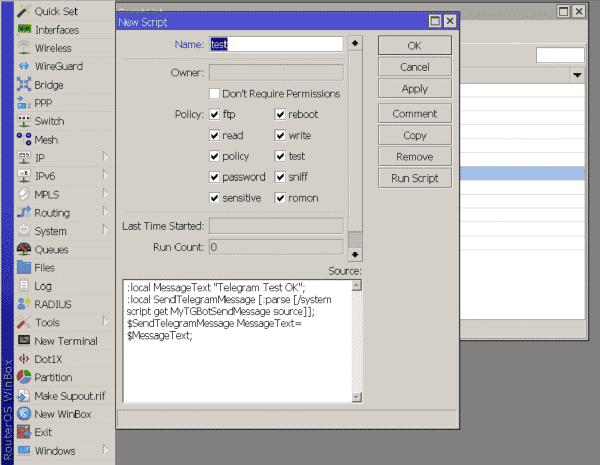The width and height of the screenshot is (600, 465).
Task: Open the Mesh menu label
Action: click(x=46, y=140)
